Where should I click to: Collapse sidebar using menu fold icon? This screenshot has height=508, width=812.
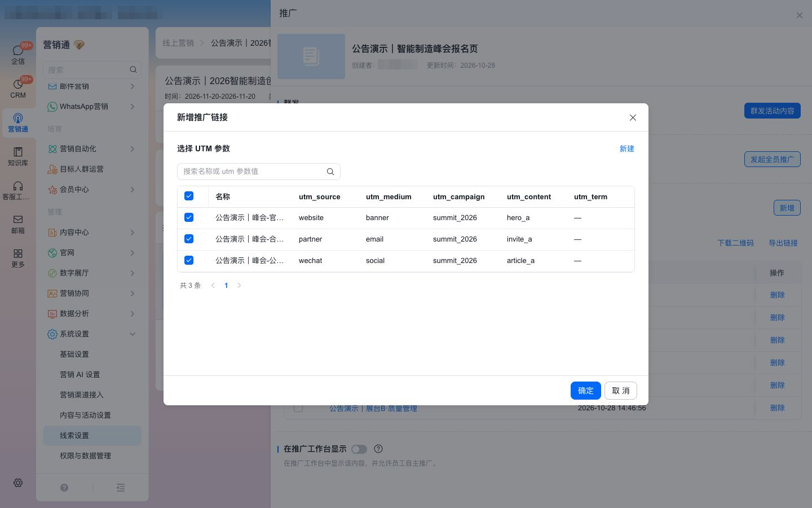(121, 488)
